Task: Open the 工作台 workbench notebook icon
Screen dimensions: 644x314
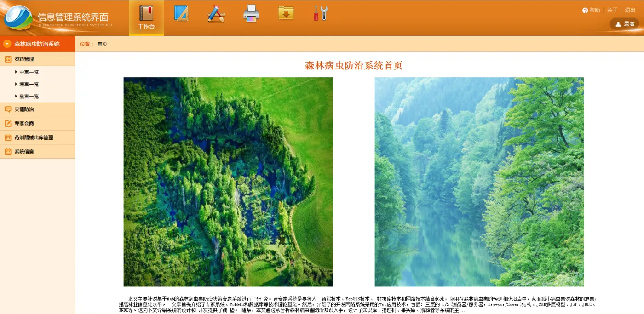Action: click(146, 14)
